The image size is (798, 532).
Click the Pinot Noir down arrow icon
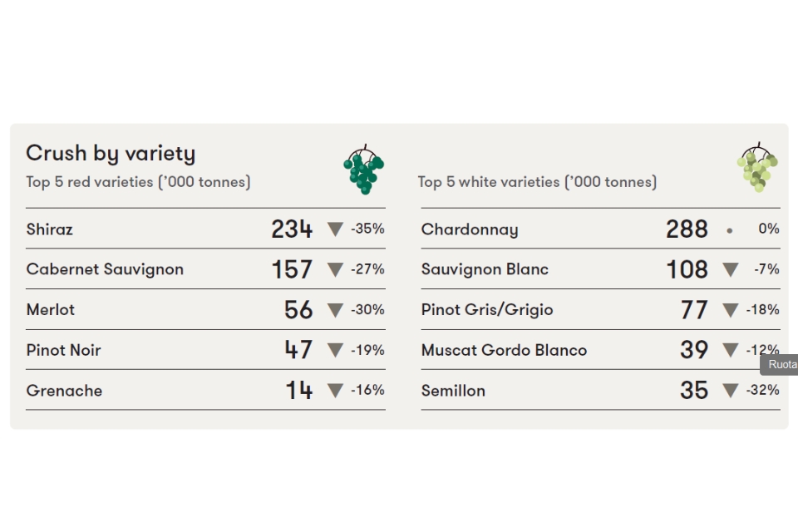pos(335,350)
